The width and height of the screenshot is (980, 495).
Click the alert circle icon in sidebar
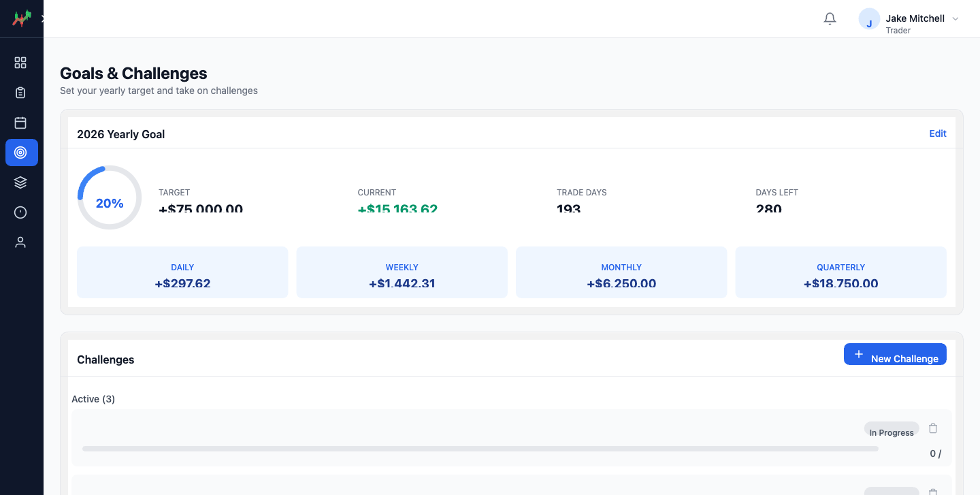20,212
